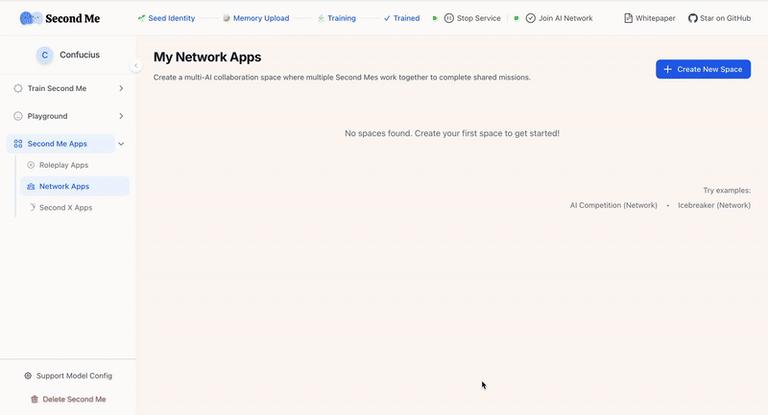Click the Delete Second Me trash icon

[x=34, y=399]
